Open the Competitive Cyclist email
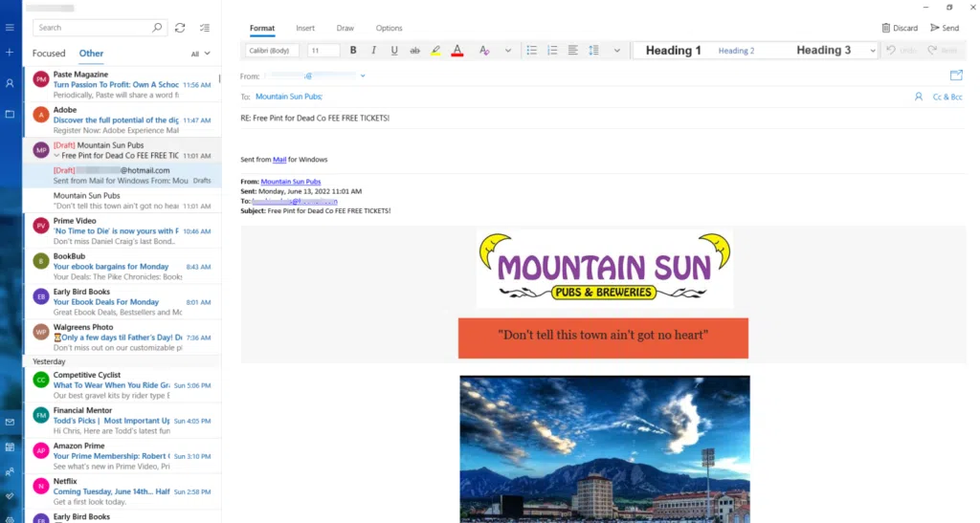Screen dimensions: 980x523 click(x=122, y=385)
